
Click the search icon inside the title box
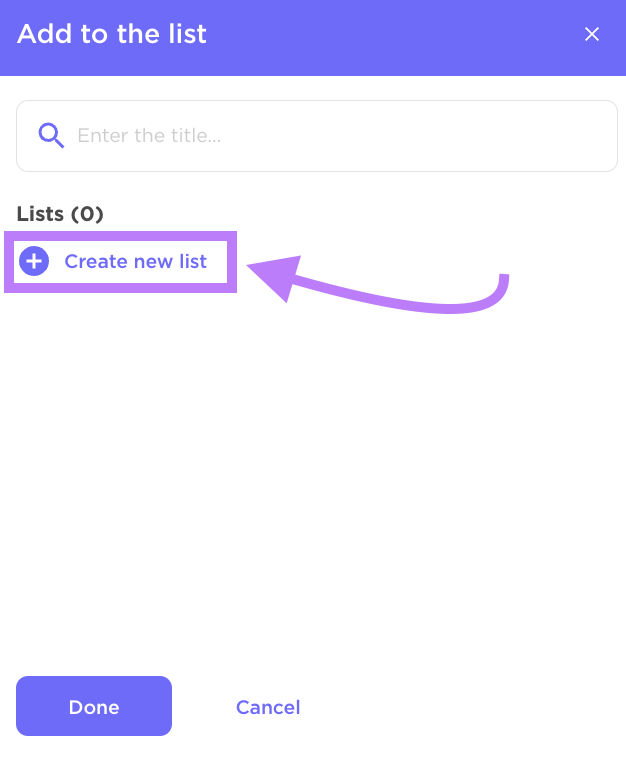coord(51,135)
